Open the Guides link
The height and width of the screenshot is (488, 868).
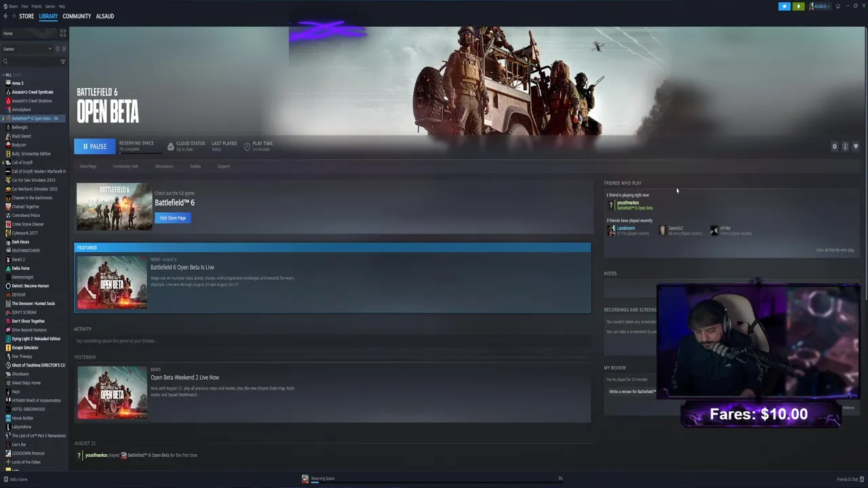pyautogui.click(x=195, y=166)
